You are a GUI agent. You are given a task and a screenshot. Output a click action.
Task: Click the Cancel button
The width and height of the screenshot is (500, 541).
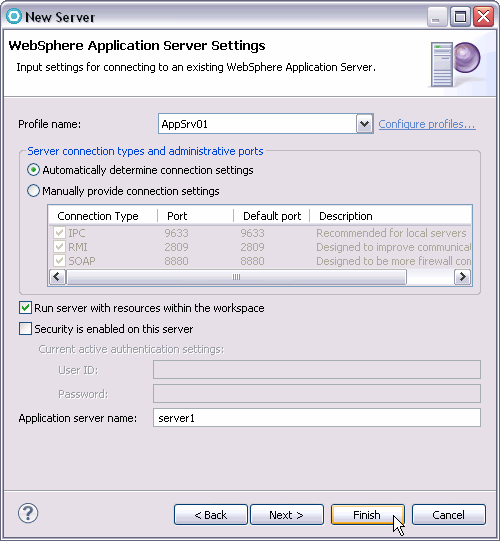[x=449, y=515]
